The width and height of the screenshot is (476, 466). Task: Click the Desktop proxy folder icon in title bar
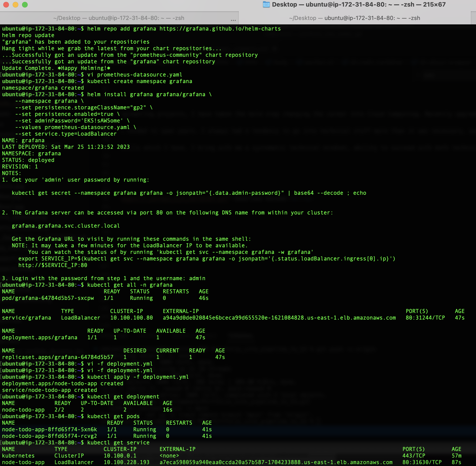click(266, 4)
